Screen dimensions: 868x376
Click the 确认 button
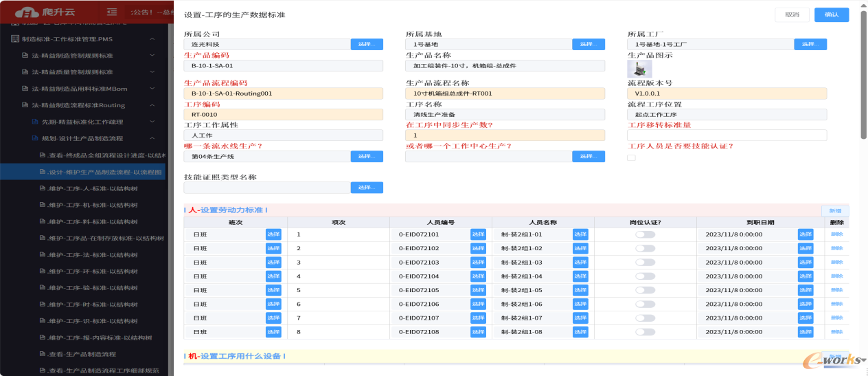point(832,14)
